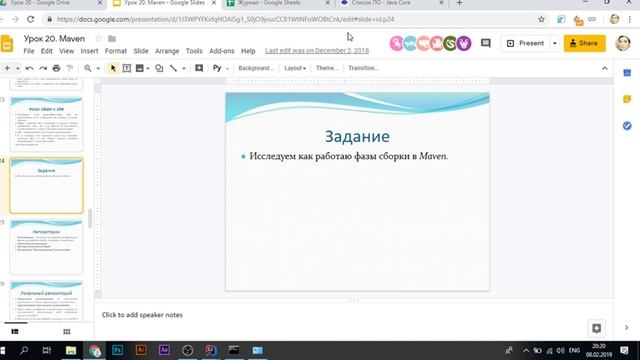
Task: Move presentation using the folder icon
Action: pyautogui.click(x=112, y=39)
